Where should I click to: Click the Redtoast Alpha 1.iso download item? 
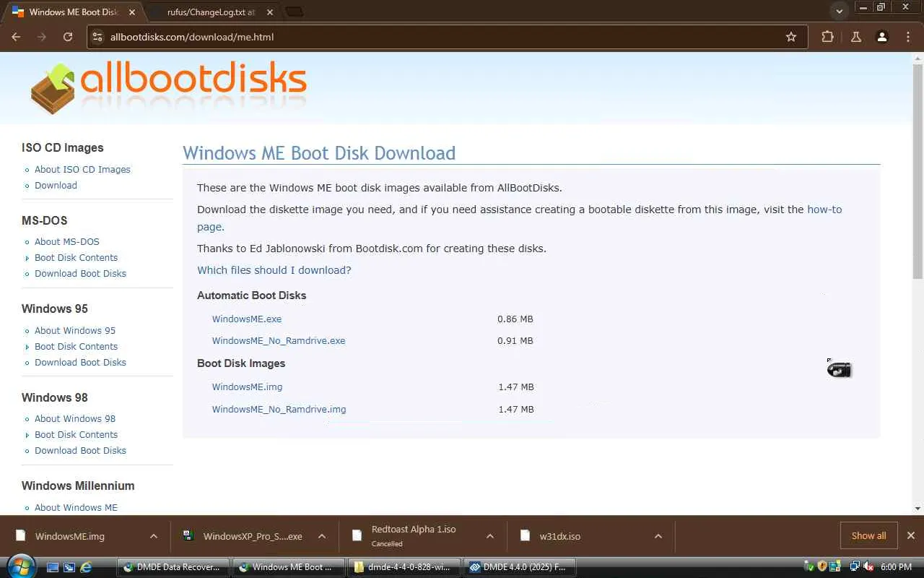(x=414, y=535)
